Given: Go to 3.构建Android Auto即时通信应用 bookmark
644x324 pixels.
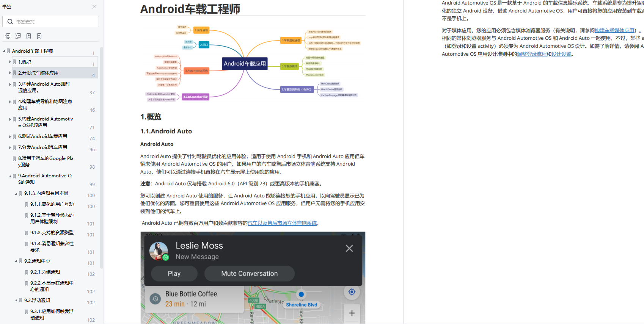Looking at the screenshot, I should [x=44, y=87].
